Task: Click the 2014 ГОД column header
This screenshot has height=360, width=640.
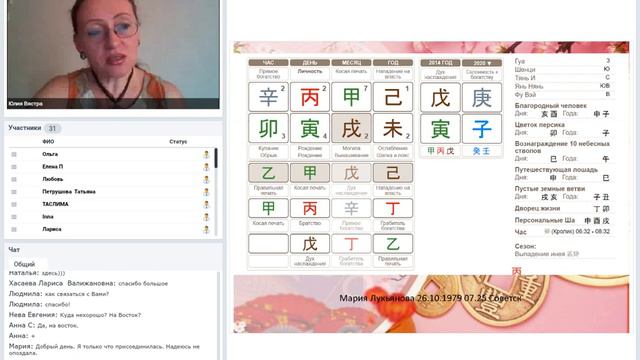Action: [440, 63]
